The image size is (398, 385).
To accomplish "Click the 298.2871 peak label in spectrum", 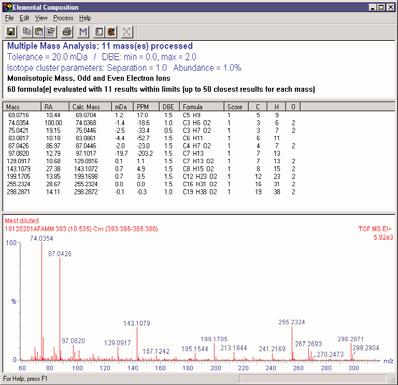I will (350, 339).
